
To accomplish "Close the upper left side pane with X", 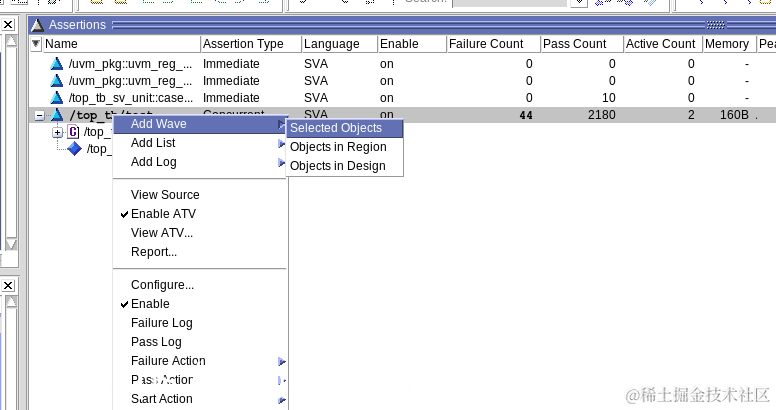I will pos(8,25).
